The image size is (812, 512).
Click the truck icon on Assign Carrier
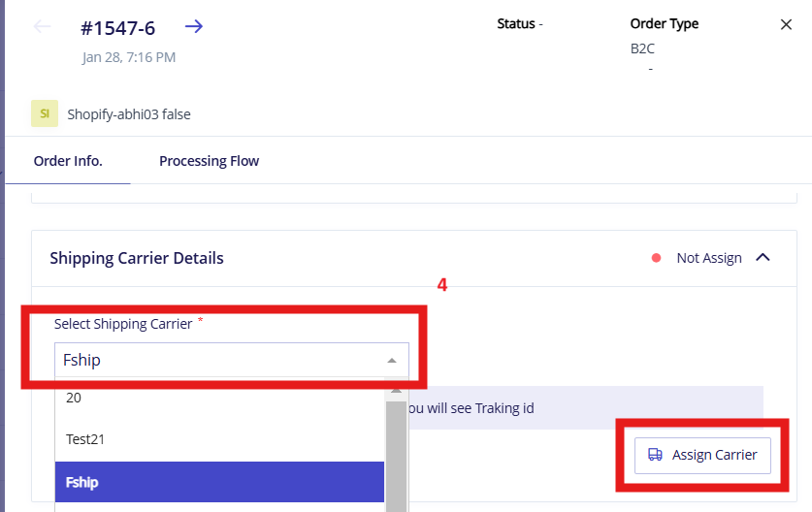click(x=655, y=455)
